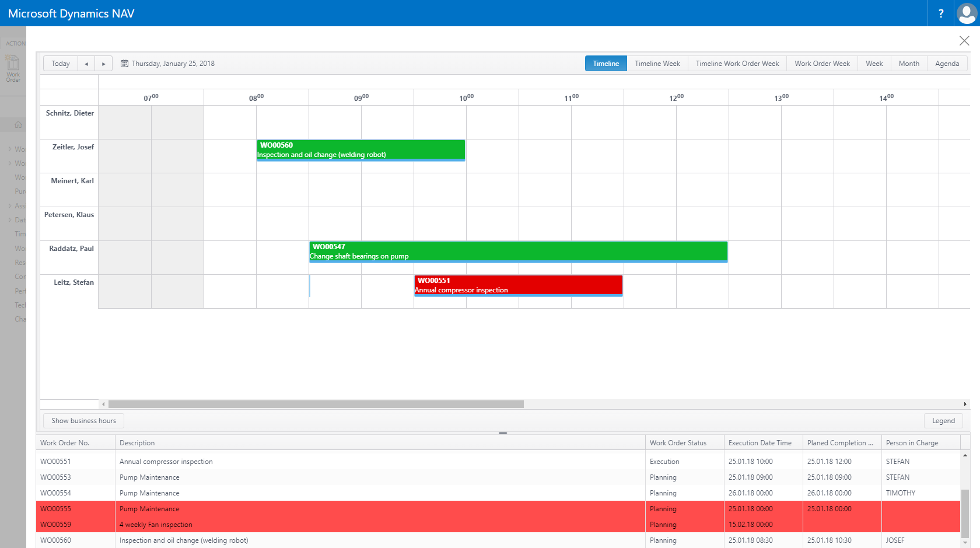Click the previous day arrow
Screen dimensions: 980x548
pyautogui.click(x=86, y=63)
